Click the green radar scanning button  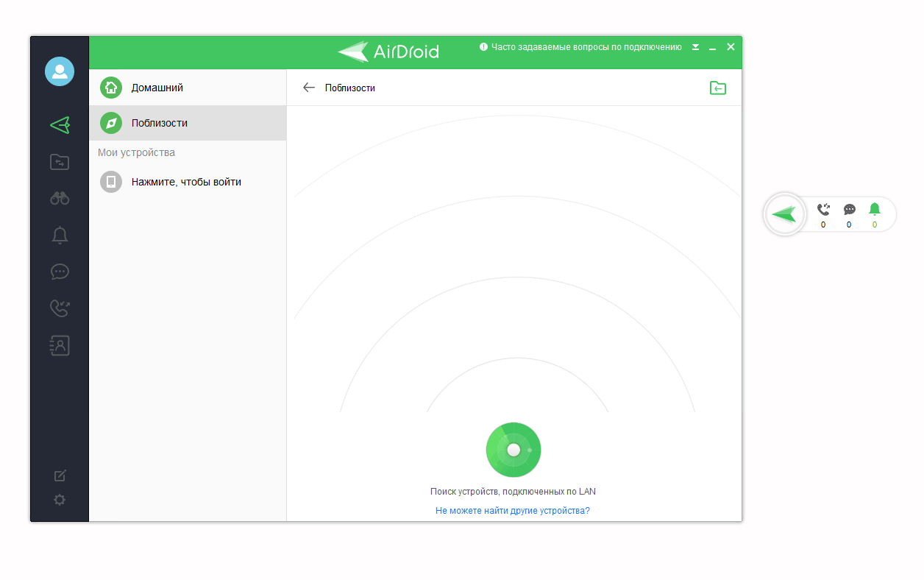[513, 450]
